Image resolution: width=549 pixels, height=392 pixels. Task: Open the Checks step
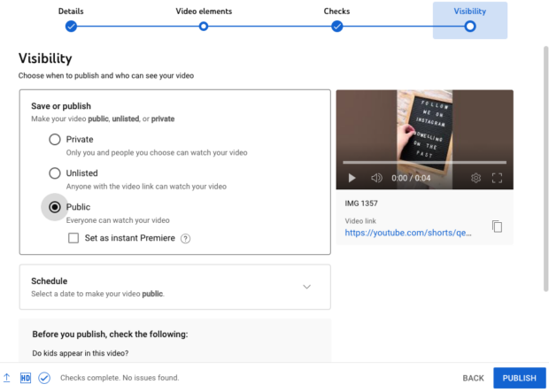(x=336, y=26)
